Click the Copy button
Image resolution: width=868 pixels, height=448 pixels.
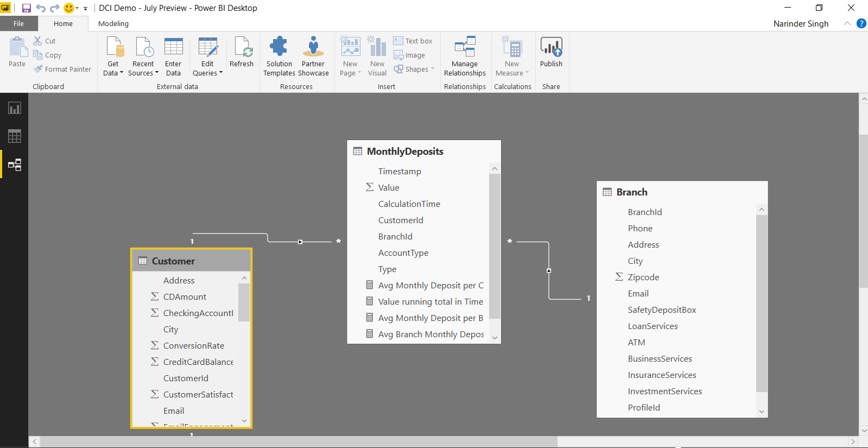[48, 55]
